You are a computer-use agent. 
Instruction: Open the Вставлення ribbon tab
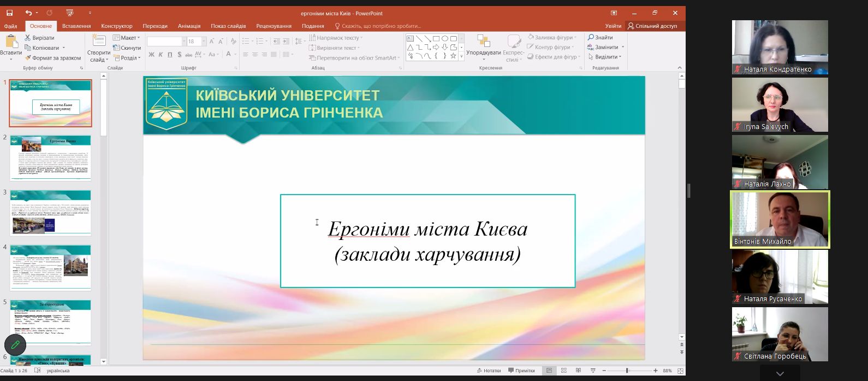pyautogui.click(x=76, y=26)
